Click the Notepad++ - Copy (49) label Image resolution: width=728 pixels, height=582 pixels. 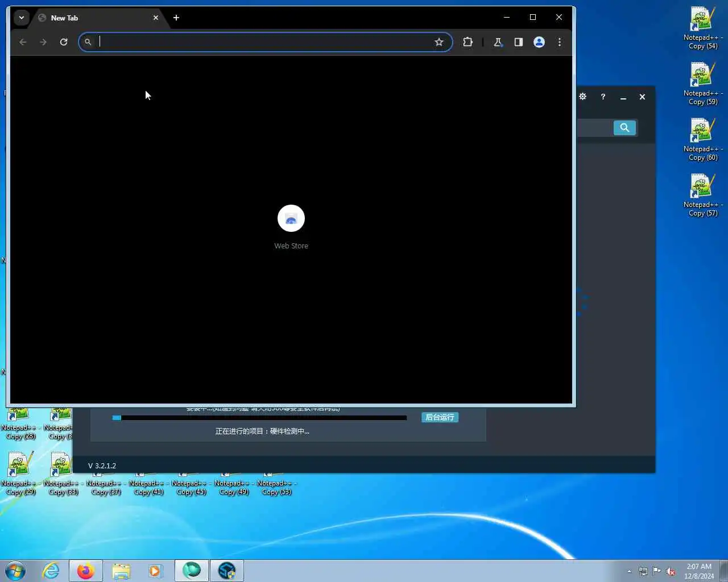(x=234, y=488)
